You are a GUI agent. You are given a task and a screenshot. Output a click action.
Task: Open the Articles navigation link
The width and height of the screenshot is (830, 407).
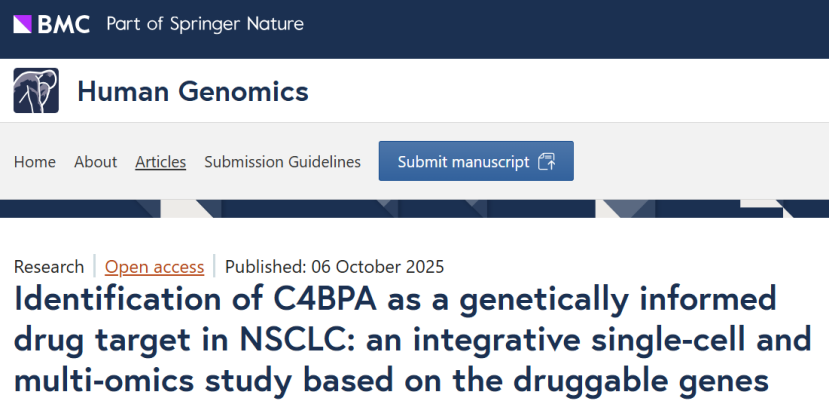pyautogui.click(x=160, y=162)
